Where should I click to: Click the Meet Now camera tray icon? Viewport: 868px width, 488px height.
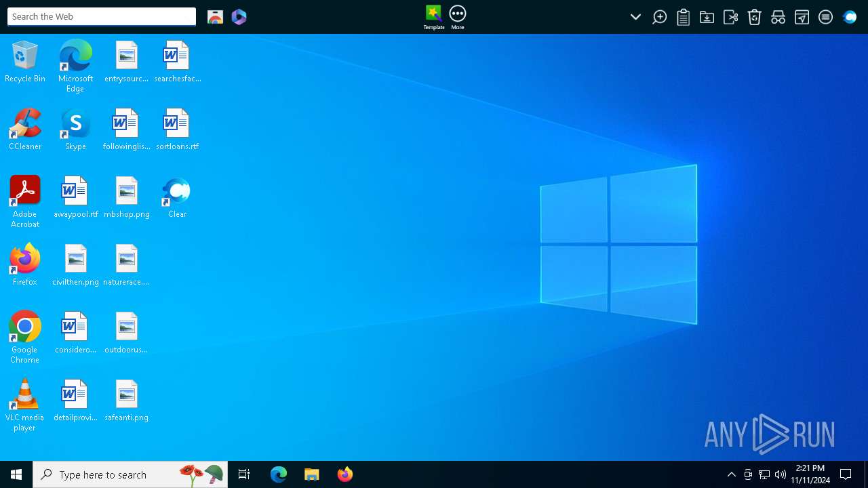748,474
